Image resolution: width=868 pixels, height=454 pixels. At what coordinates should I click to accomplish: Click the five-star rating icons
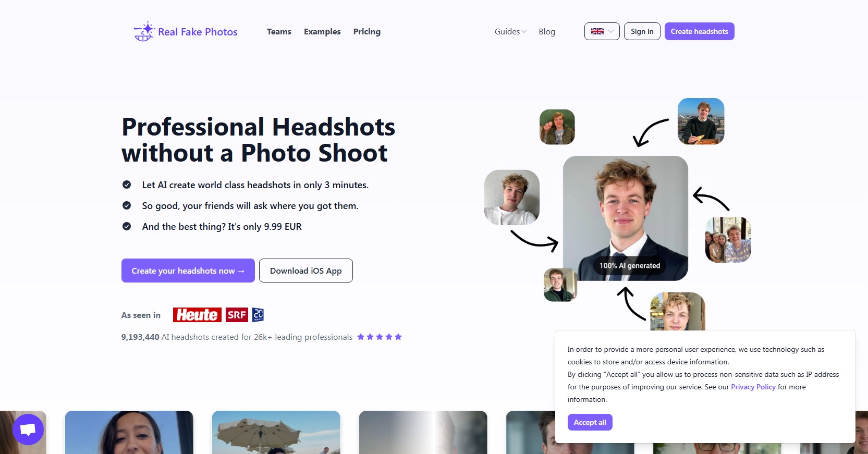(x=379, y=337)
